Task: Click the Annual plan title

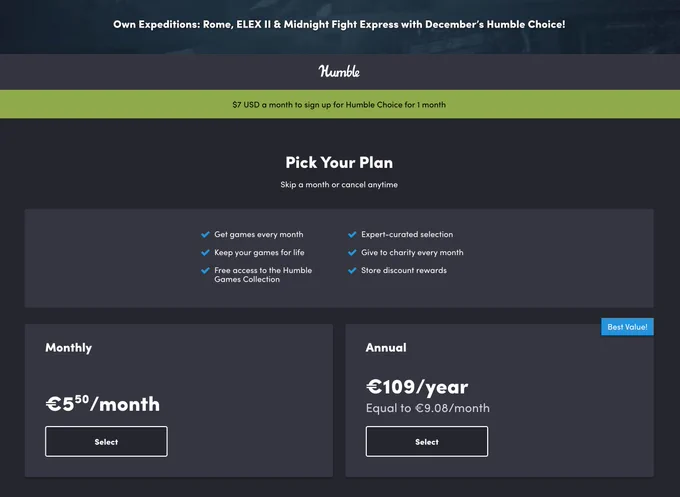Action: pyautogui.click(x=386, y=347)
